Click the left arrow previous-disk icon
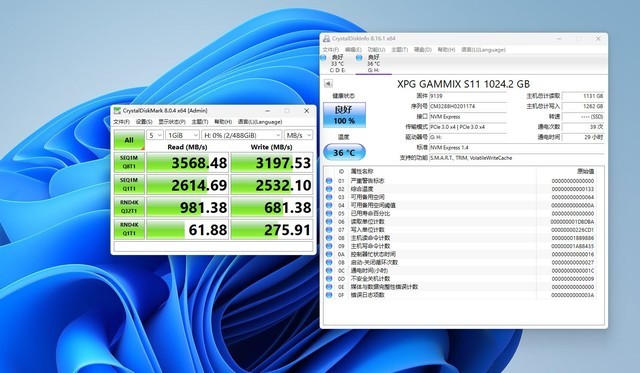640x373 pixels. 328,84
